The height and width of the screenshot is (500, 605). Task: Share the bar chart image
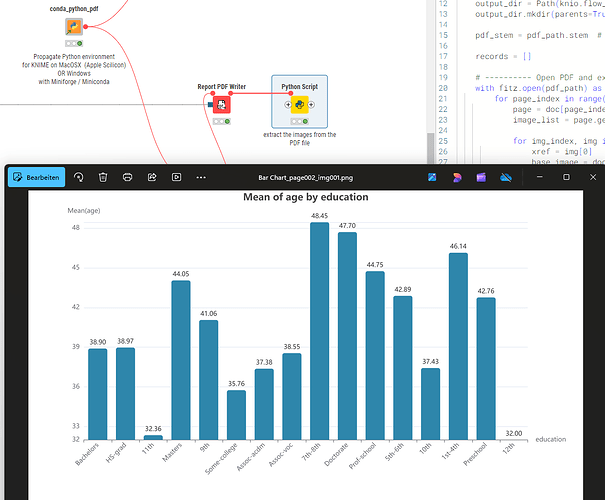(x=152, y=177)
